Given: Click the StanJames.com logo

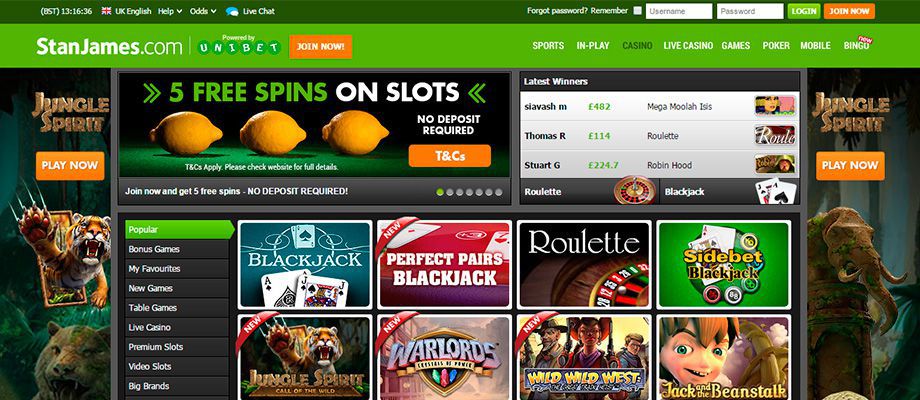Looking at the screenshot, I should pos(109,46).
